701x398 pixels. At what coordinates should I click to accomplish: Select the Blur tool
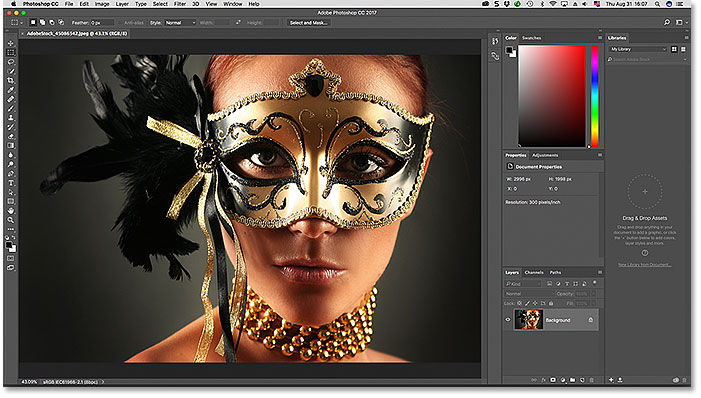tap(11, 155)
